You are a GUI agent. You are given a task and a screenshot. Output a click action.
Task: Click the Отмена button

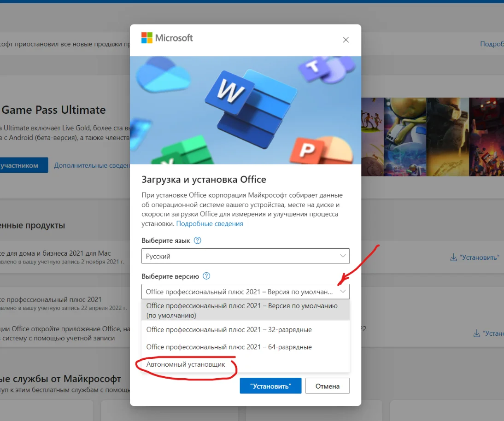pos(327,386)
